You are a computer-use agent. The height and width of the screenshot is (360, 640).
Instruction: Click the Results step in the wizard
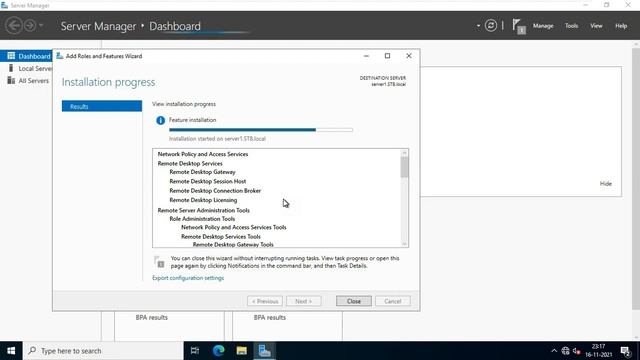[x=102, y=106]
